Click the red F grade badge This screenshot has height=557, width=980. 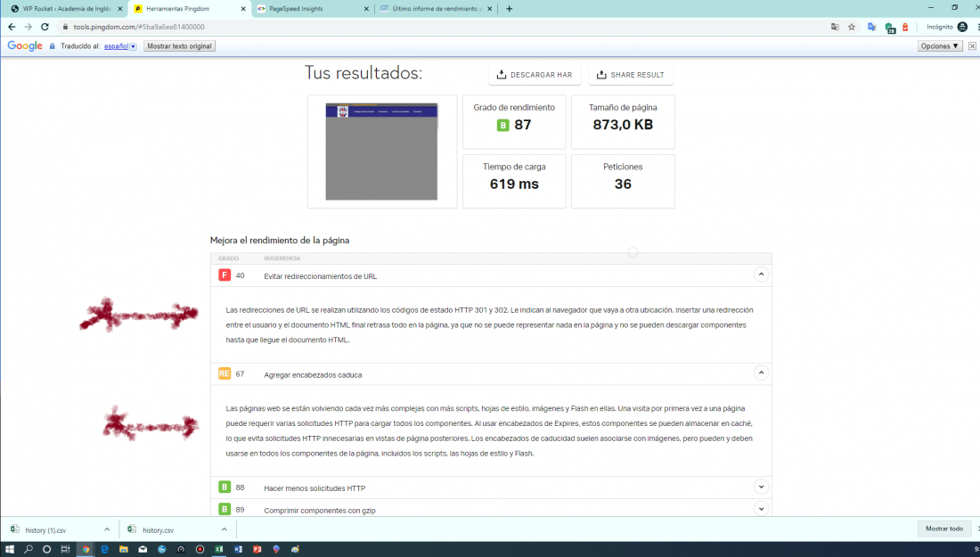[225, 275]
